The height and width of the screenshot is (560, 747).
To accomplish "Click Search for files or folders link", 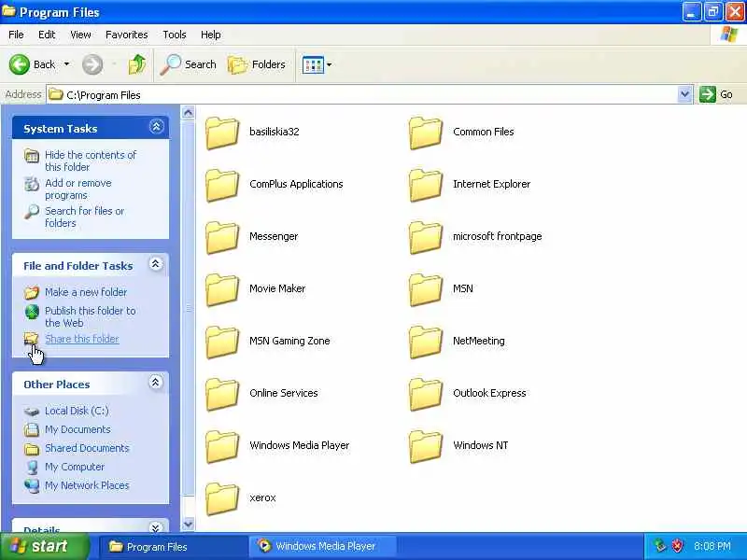I will pos(84,217).
